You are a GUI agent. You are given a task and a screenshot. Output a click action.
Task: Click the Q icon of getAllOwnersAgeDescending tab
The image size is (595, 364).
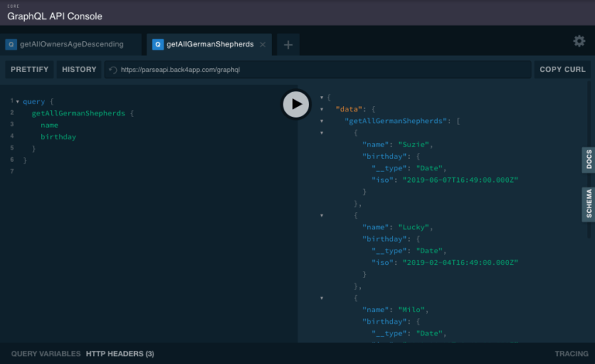(x=11, y=44)
